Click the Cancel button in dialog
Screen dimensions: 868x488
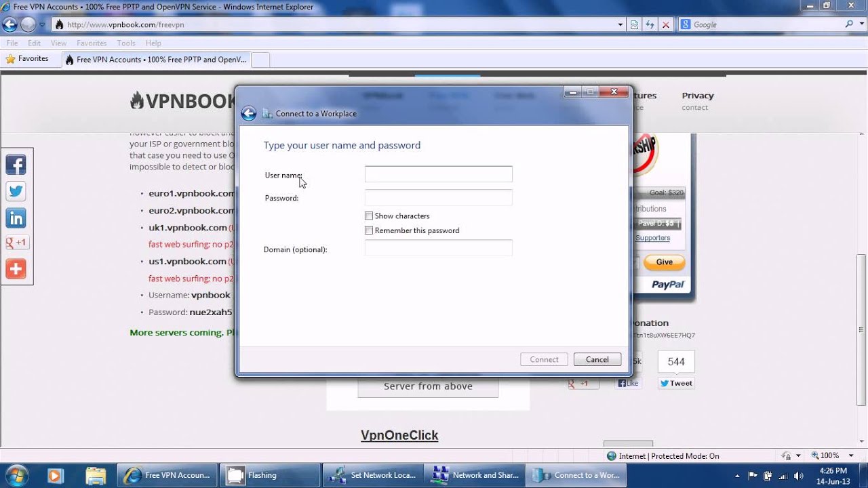[597, 359]
